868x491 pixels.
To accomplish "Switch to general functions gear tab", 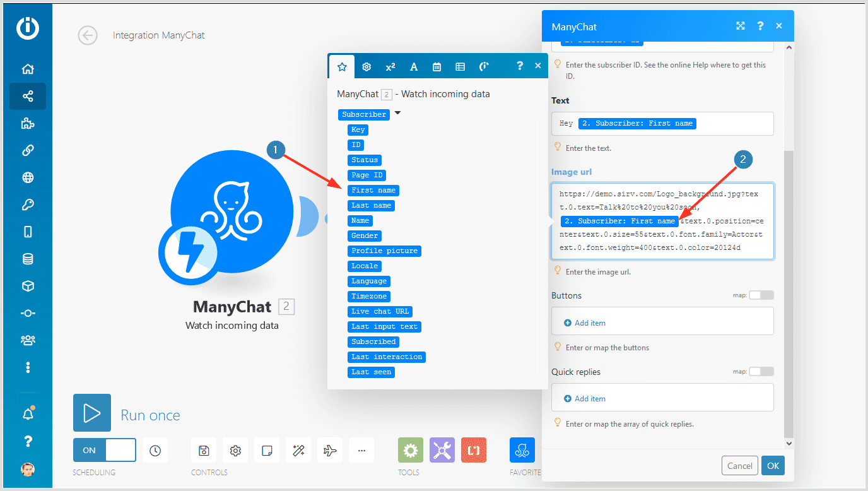I will 367,66.
